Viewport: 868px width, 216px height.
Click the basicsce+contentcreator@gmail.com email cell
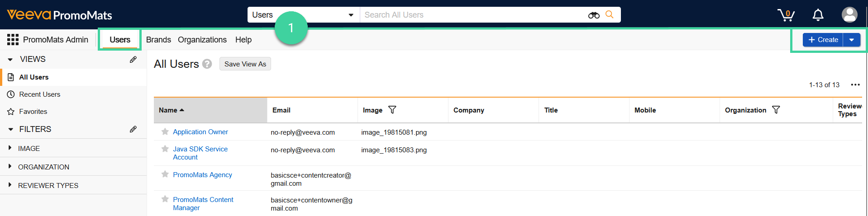(311, 179)
